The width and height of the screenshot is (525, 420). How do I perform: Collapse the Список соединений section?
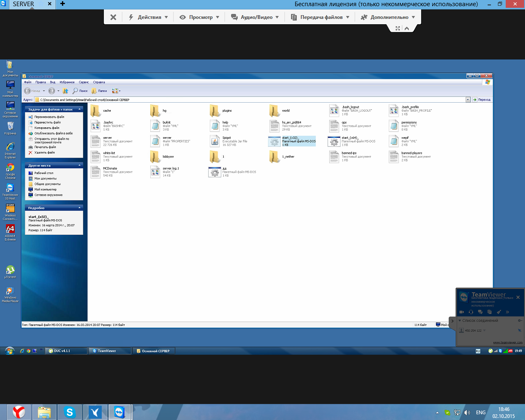pos(460,321)
